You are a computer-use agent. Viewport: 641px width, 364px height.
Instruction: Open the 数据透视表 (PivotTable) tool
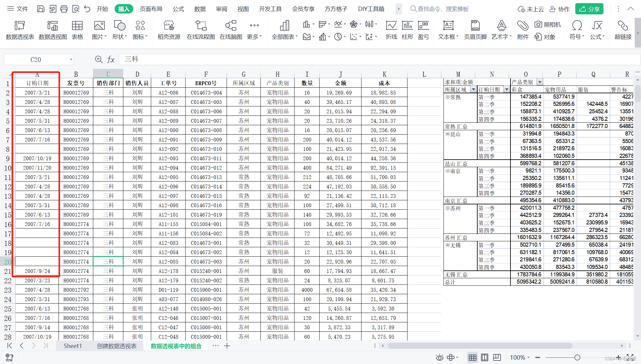click(x=20, y=30)
